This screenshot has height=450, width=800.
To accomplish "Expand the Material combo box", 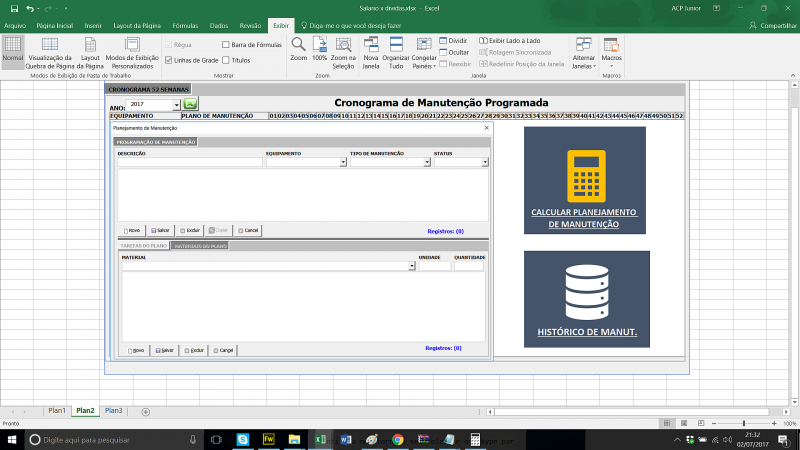I will click(x=411, y=266).
